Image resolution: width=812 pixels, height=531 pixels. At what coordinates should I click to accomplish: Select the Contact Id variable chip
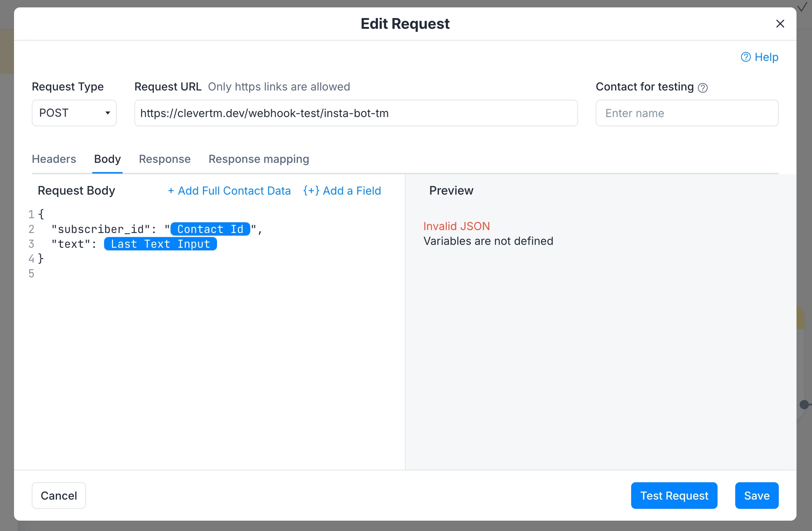pos(210,229)
